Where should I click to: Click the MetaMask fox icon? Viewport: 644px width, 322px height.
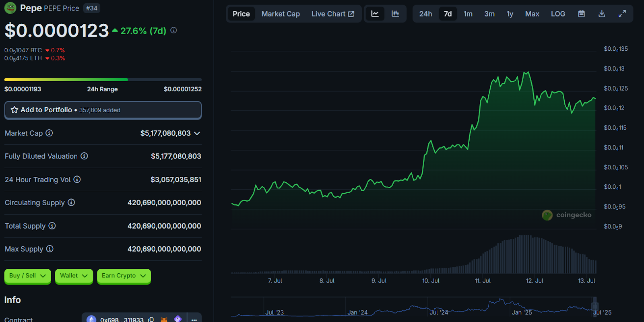point(164,319)
